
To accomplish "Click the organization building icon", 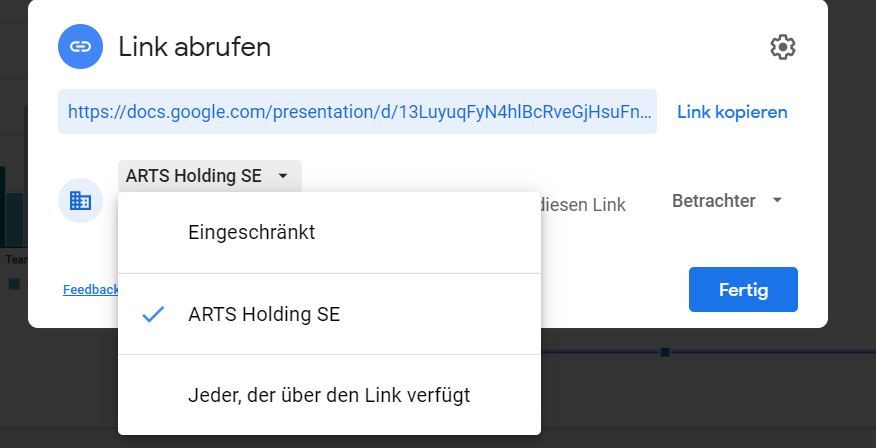I will 80,201.
